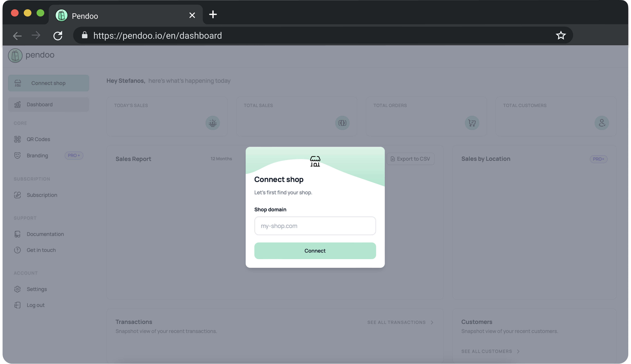Image resolution: width=631 pixels, height=364 pixels.
Task: Click Export to CSV
Action: point(410,159)
